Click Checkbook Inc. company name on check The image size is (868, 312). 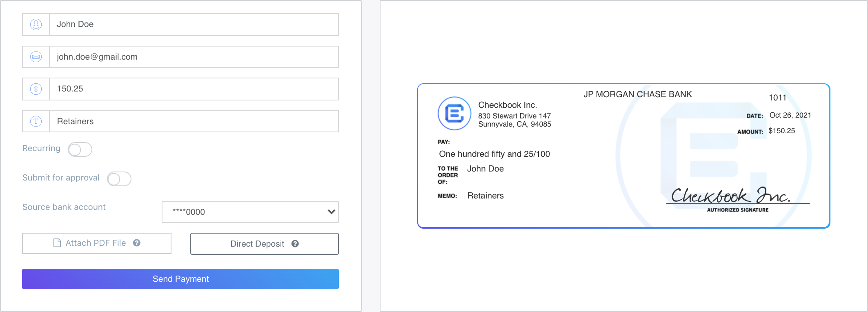[507, 105]
